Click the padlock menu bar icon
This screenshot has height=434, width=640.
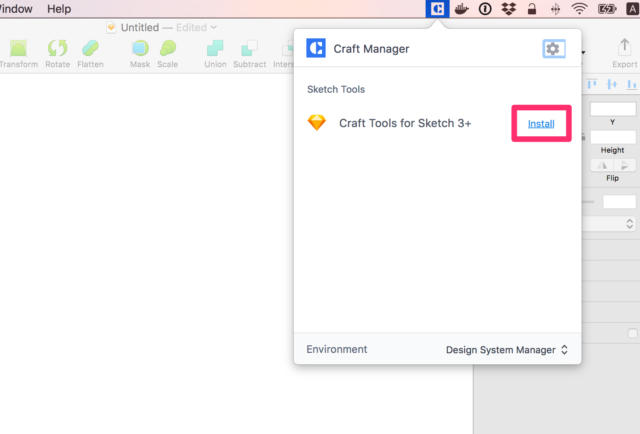click(532, 9)
